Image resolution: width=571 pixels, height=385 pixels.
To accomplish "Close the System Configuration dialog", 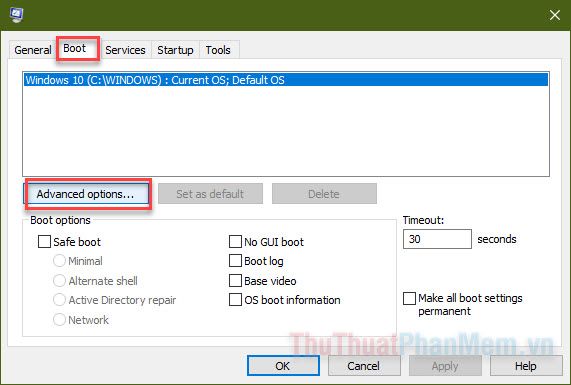I will [x=555, y=15].
